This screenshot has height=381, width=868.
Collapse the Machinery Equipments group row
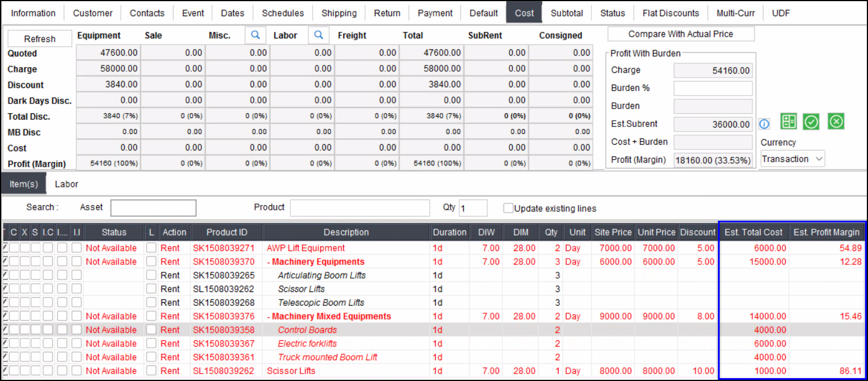268,262
